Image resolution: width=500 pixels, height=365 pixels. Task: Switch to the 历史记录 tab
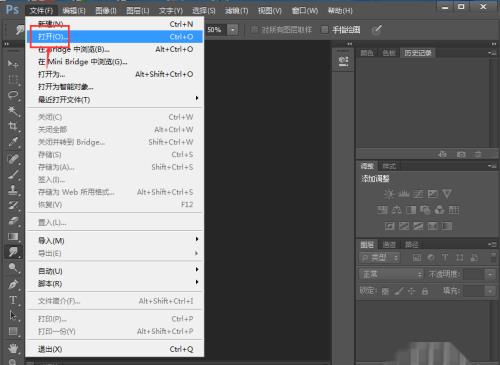418,53
